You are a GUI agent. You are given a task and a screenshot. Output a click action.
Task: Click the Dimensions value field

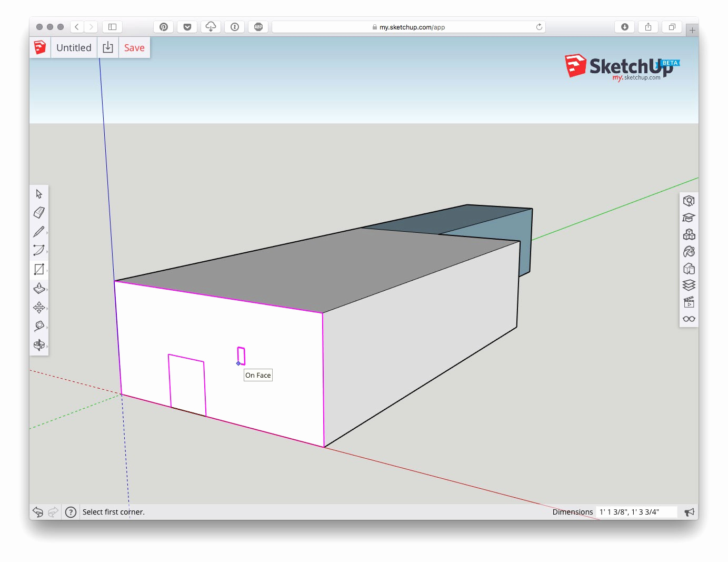tap(636, 512)
